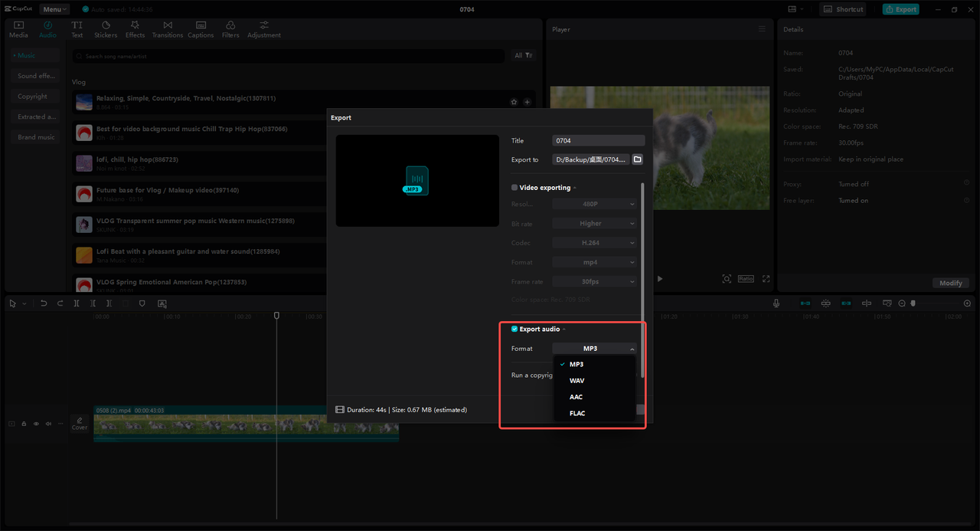Screen dimensions: 980x531
Task: Open the Effects tab
Action: [x=136, y=29]
